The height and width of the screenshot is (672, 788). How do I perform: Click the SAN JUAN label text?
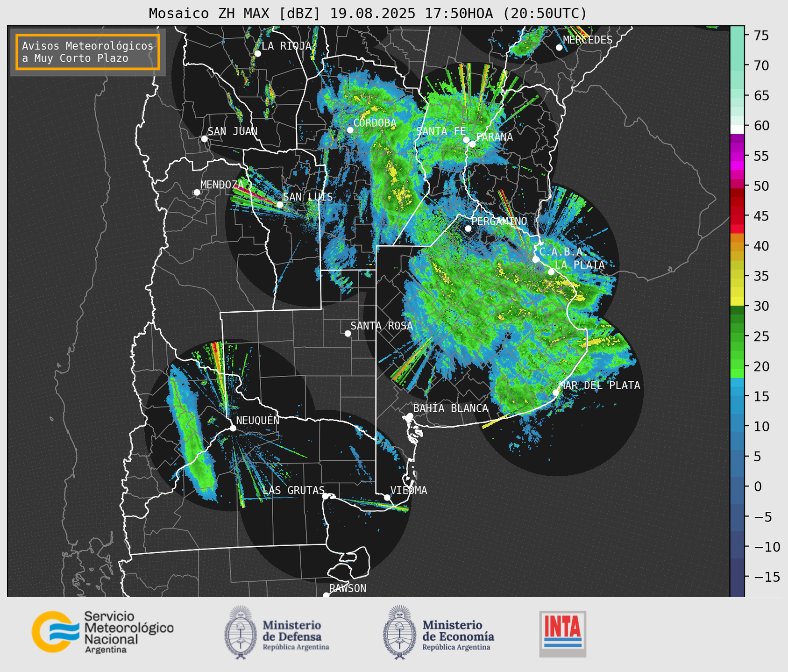tap(233, 131)
